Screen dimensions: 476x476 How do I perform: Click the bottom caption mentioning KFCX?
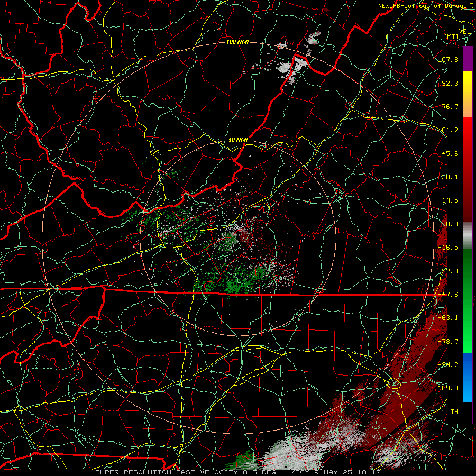(x=238, y=472)
